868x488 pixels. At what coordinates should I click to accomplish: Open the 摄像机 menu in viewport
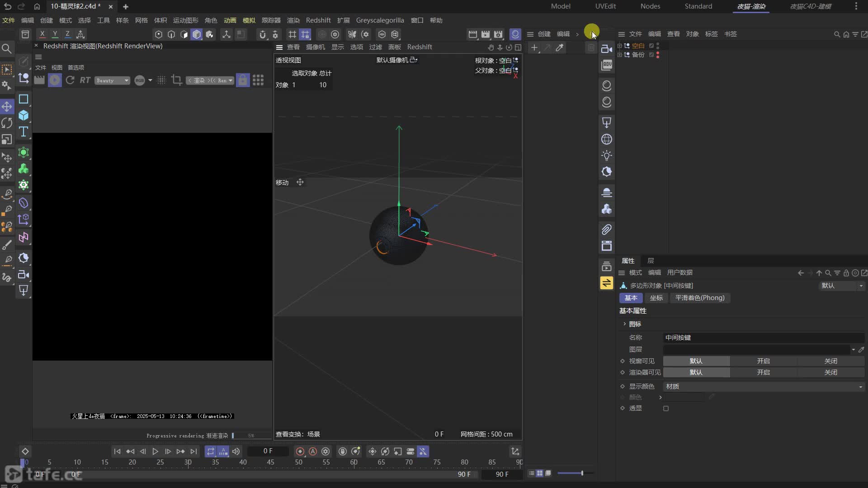(x=315, y=47)
